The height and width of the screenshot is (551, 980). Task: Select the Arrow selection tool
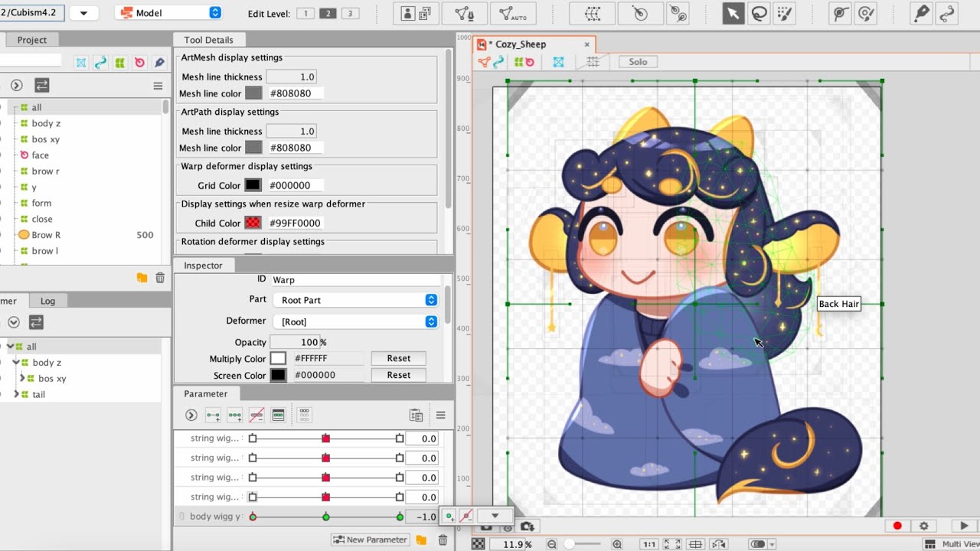733,13
